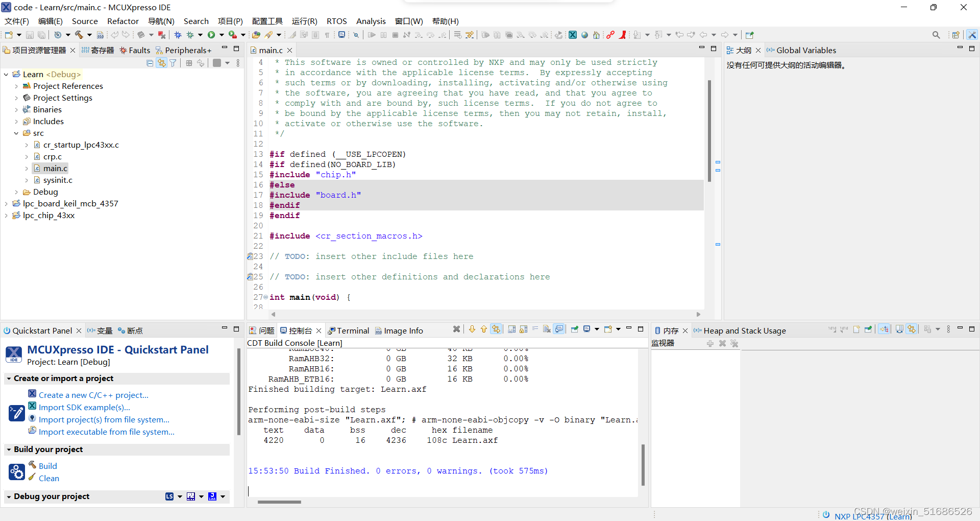Toggle Link with Editor in project explorer

tap(161, 63)
